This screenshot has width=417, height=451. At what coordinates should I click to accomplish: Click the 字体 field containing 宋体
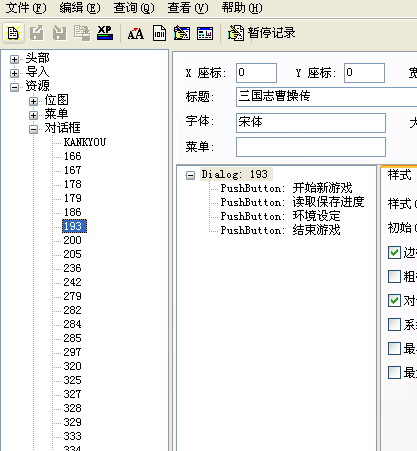tap(311, 123)
